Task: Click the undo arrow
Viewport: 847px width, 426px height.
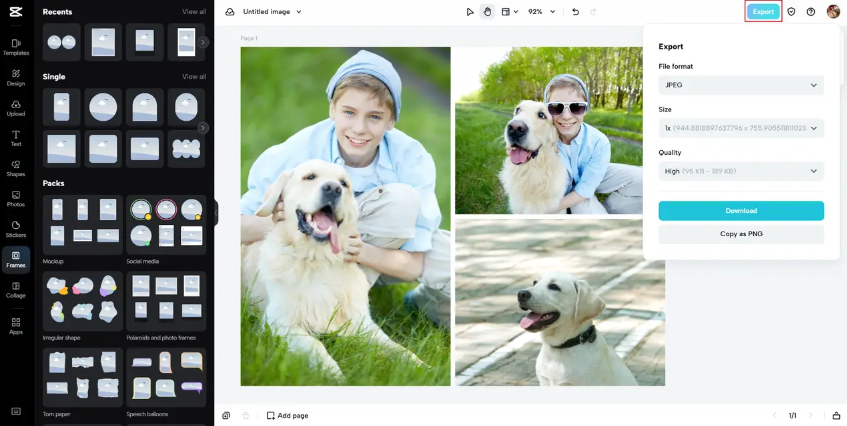Action: pyautogui.click(x=575, y=12)
